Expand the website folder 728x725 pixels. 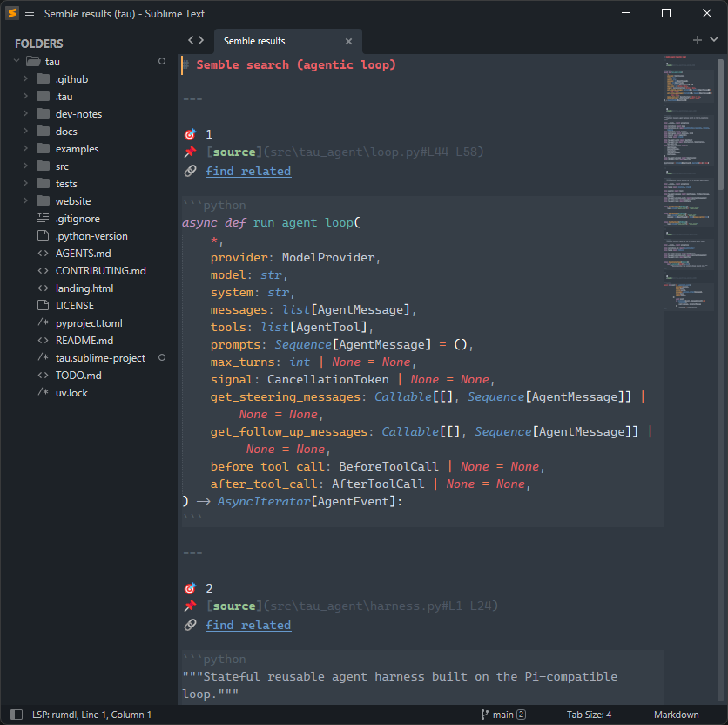pos(25,200)
